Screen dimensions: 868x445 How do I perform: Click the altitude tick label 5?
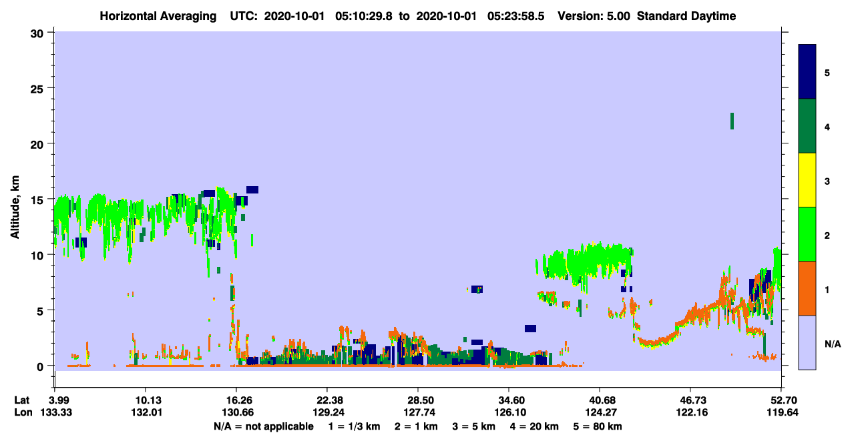41,310
